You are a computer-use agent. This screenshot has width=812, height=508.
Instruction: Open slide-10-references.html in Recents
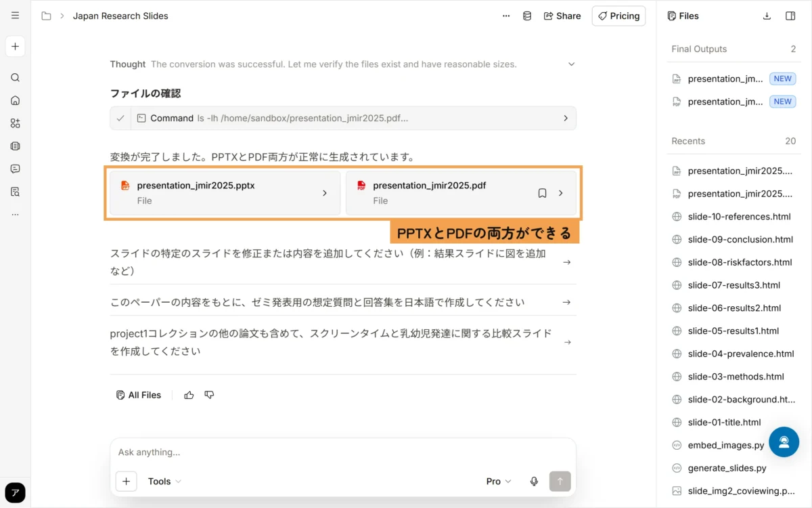tap(734, 217)
